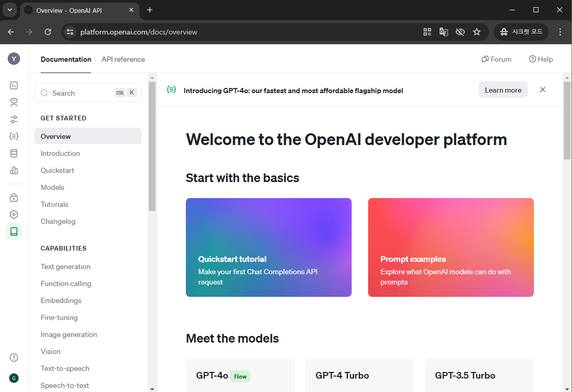This screenshot has width=572, height=392.
Task: Select Quickstart in sidebar
Action: 57,170
